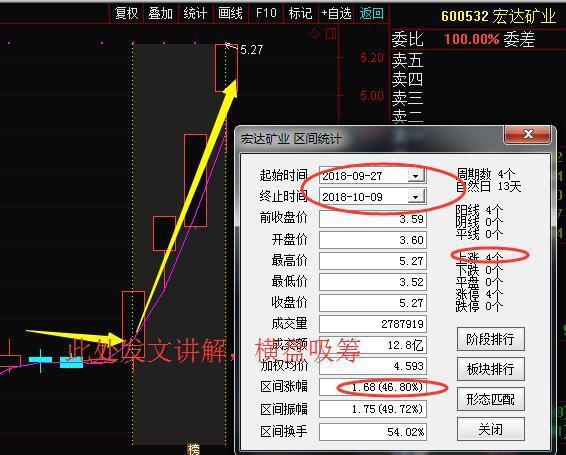
Task: Click the 最高价 field showing 5.27
Action: coord(373,261)
